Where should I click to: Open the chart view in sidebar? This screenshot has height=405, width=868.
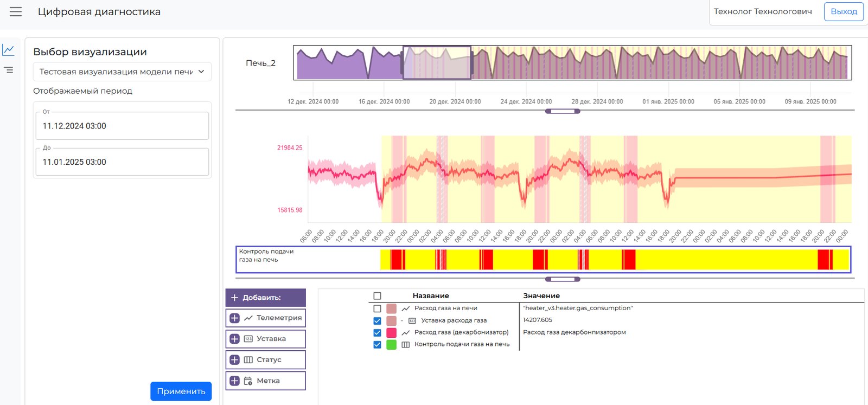pos(9,50)
